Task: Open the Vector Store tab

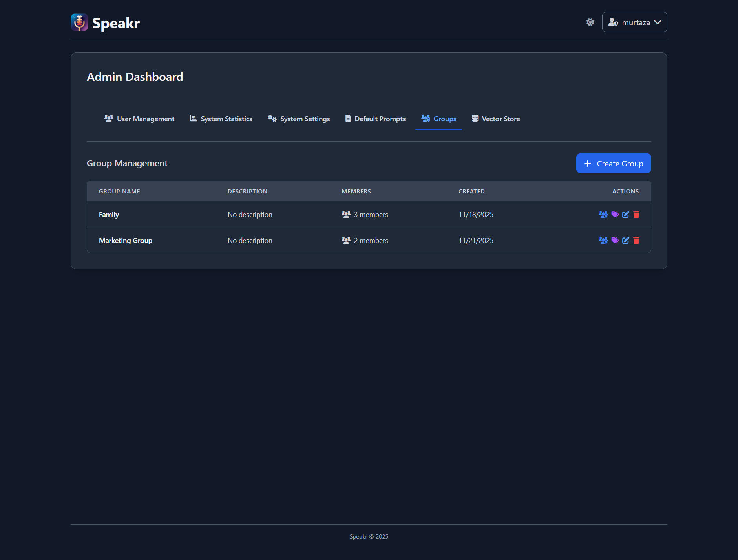Action: pos(495,119)
